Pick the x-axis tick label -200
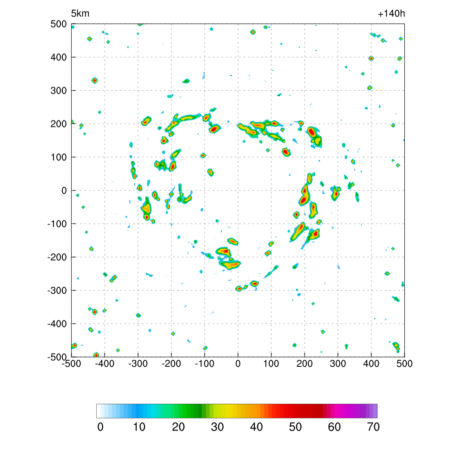This screenshot has width=476, height=476. (x=171, y=364)
